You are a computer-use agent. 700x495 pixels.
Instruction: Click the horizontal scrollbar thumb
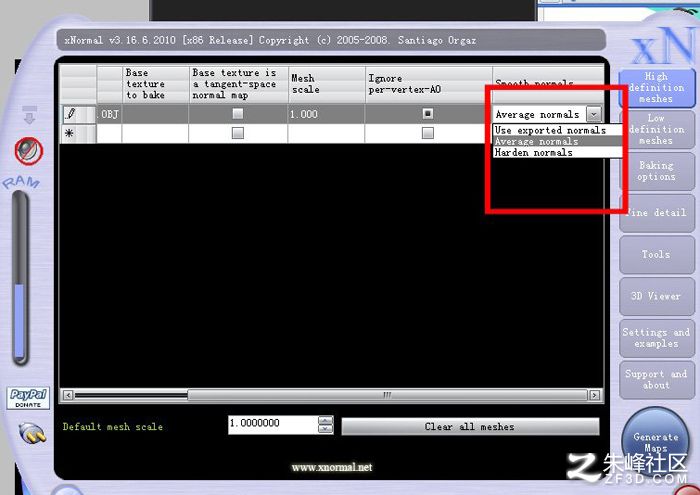[x=387, y=395]
